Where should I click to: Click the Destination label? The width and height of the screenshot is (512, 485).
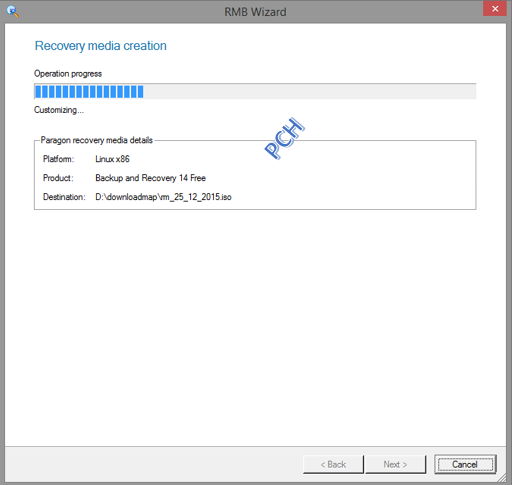(64, 197)
